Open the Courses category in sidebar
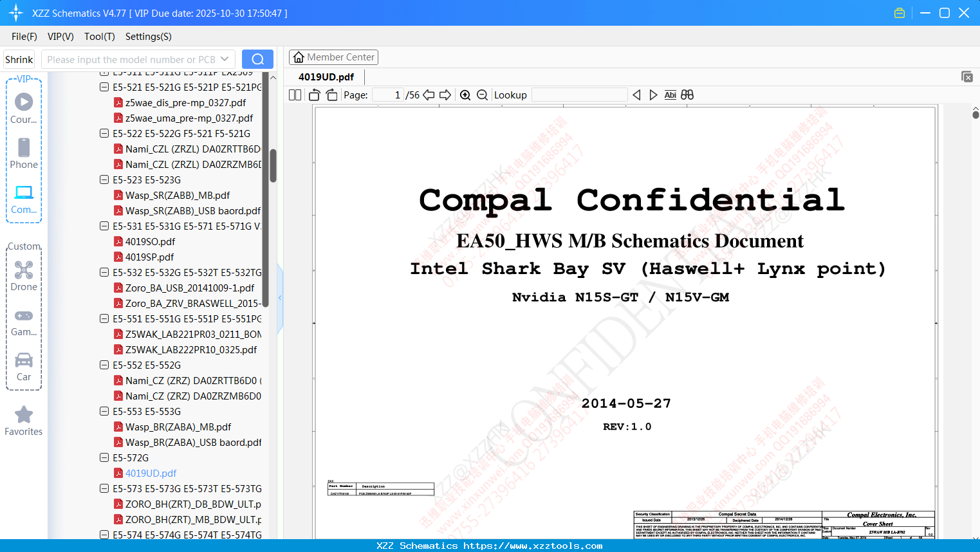 pyautogui.click(x=24, y=108)
